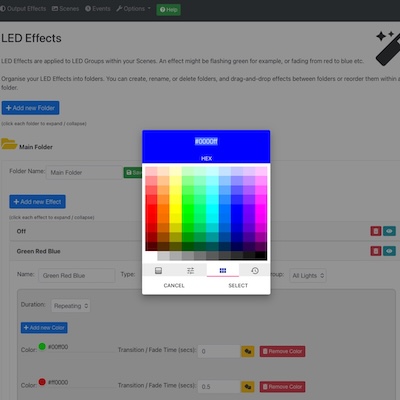Open the Duration Repeating dropdown
The image size is (400, 400).
[70, 306]
